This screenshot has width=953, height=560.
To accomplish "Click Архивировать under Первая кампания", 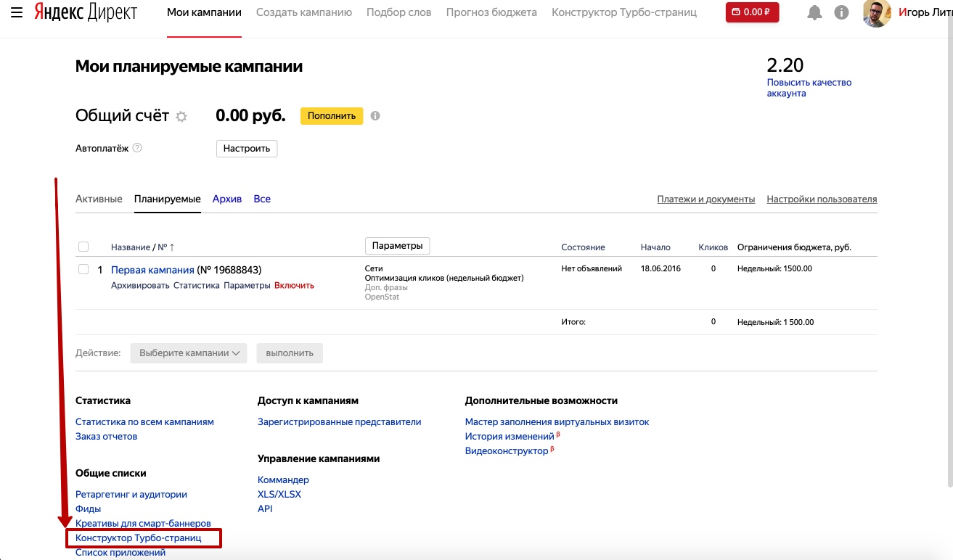I will tap(141, 285).
